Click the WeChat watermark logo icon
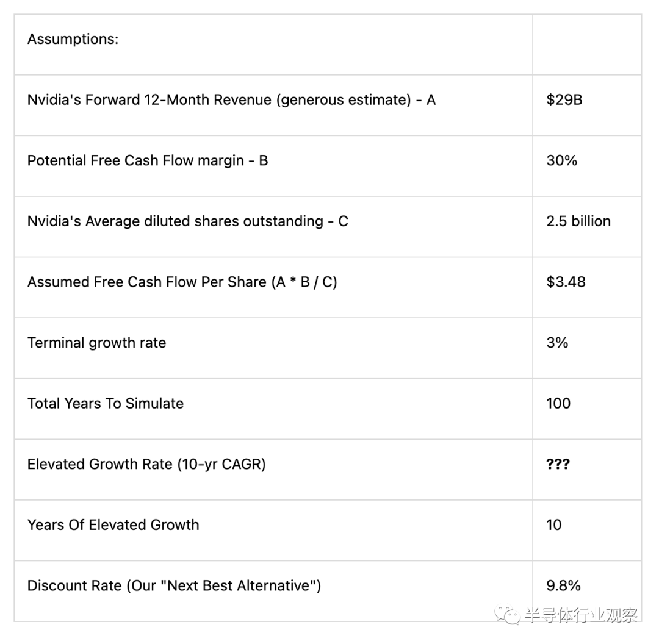This screenshot has height=644, width=659. coord(508,615)
